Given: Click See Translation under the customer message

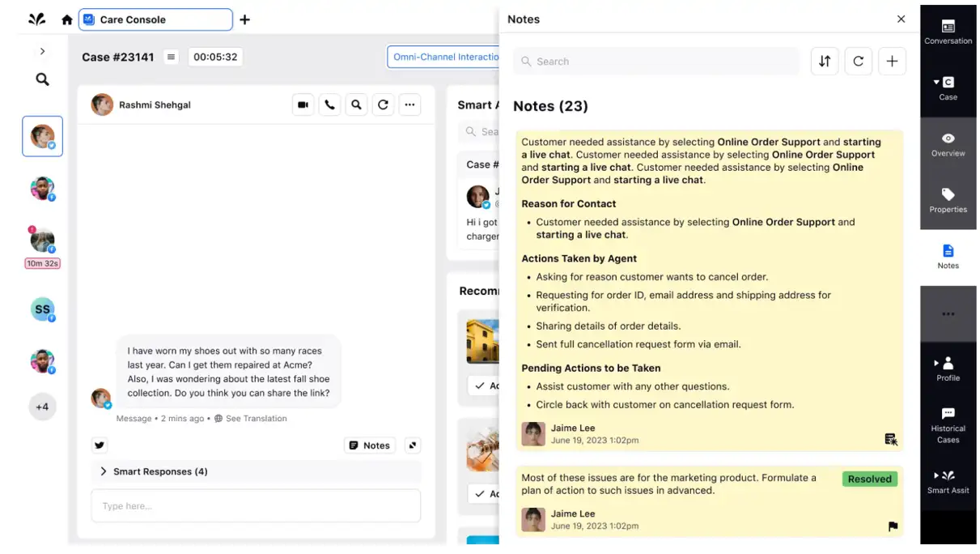Looking at the screenshot, I should point(255,418).
